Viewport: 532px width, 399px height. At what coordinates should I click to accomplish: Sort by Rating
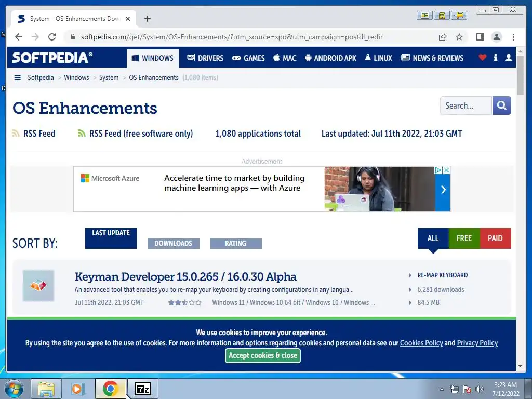(236, 243)
